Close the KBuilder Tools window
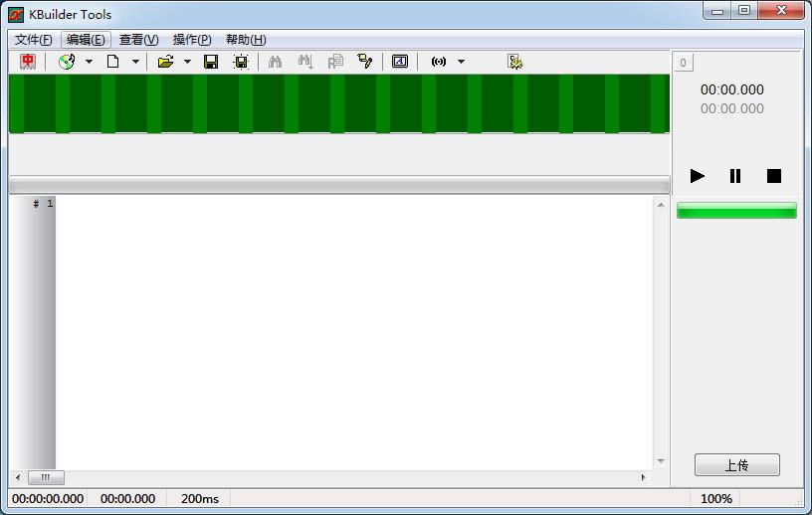 tap(781, 11)
